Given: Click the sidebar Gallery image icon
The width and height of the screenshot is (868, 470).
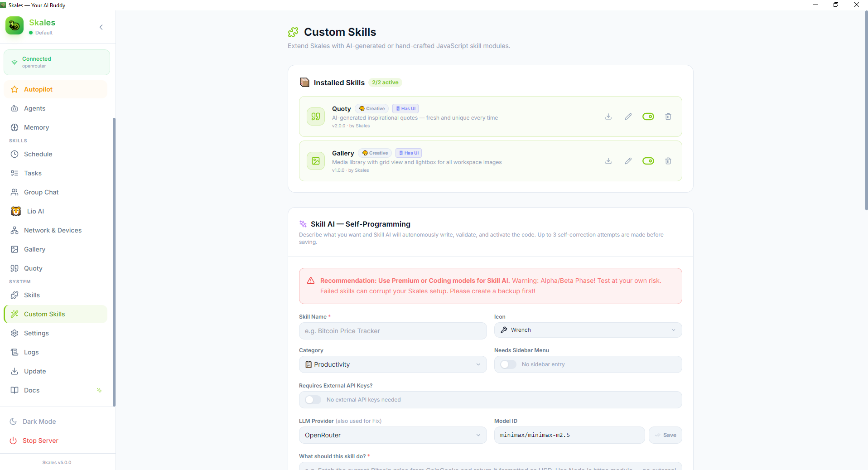Looking at the screenshot, I should [14, 249].
